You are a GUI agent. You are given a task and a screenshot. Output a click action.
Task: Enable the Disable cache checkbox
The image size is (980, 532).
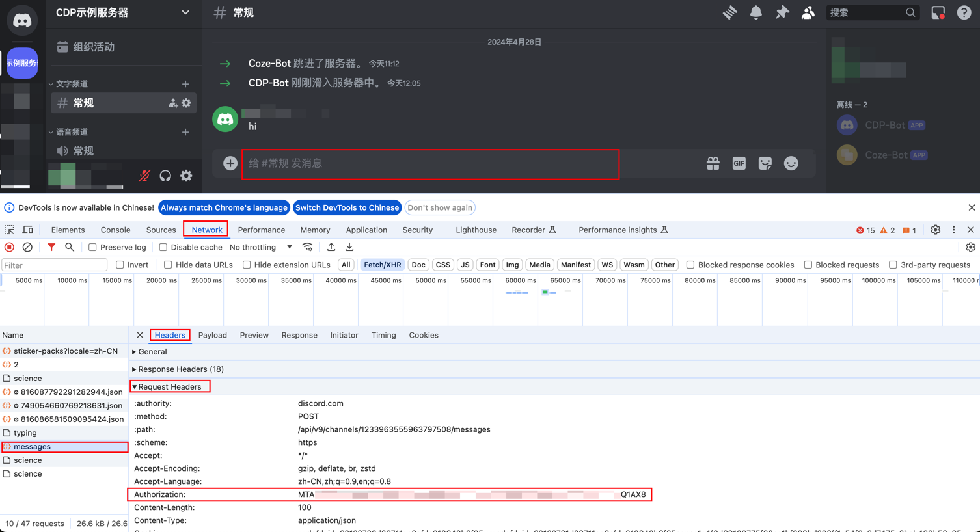[x=163, y=247]
